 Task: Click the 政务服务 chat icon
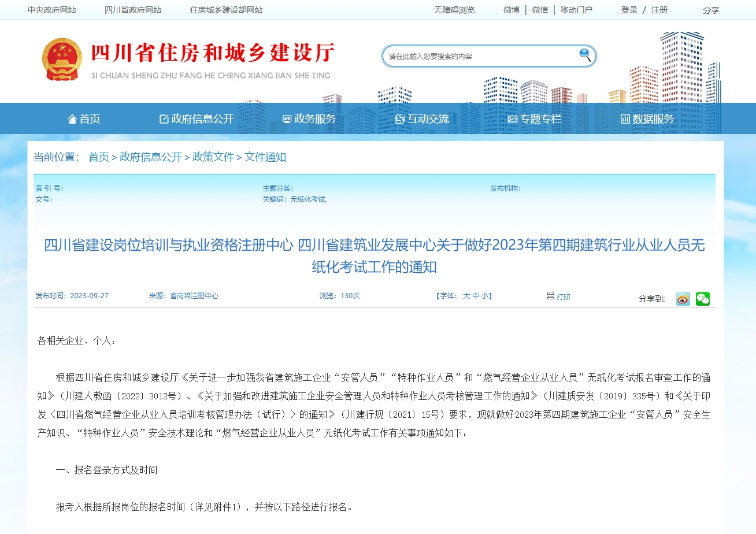286,118
